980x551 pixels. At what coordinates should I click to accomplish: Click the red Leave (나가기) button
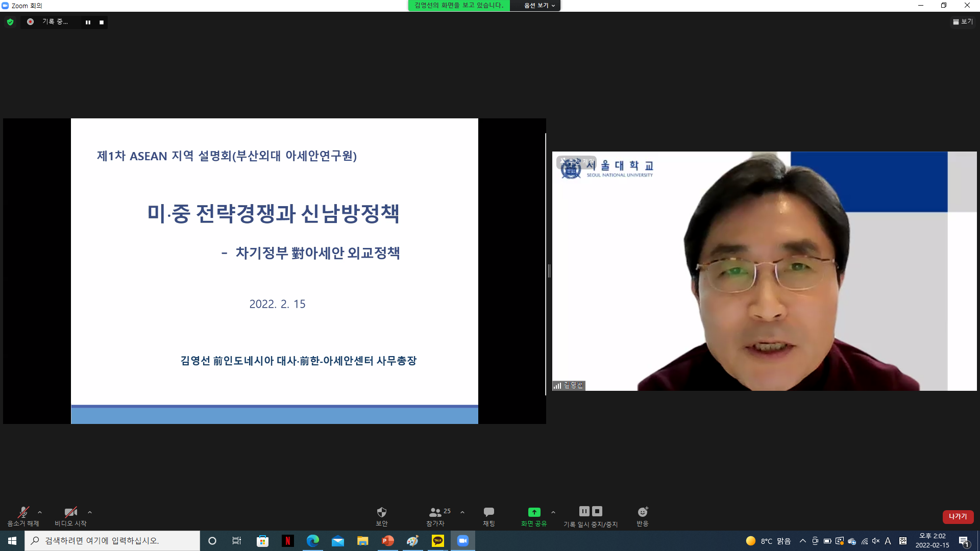pos(958,516)
